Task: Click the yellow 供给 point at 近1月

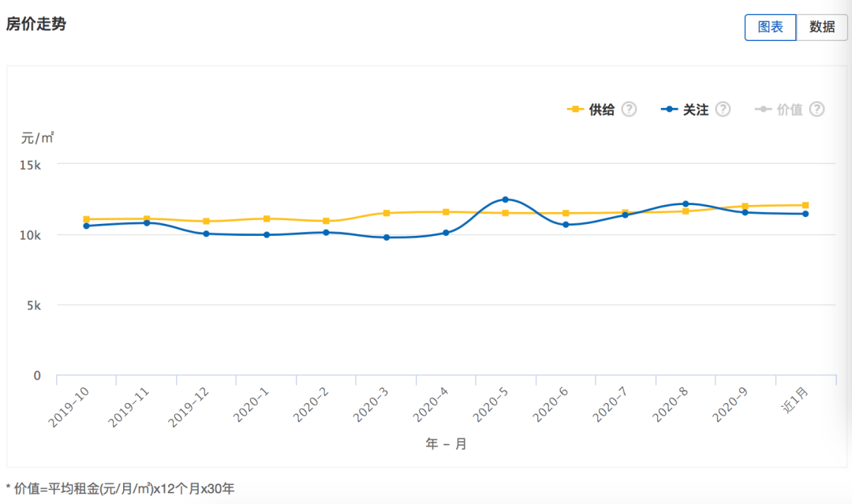Action: pos(805,205)
